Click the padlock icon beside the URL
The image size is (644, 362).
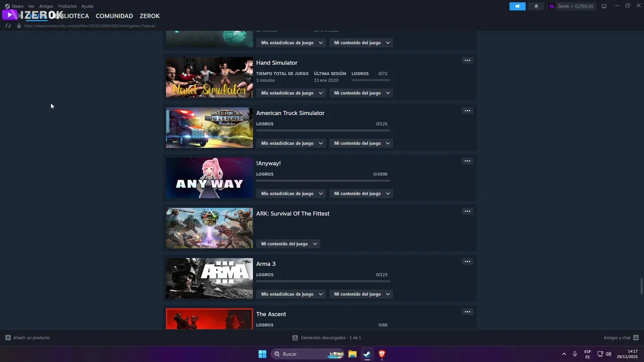(x=19, y=26)
